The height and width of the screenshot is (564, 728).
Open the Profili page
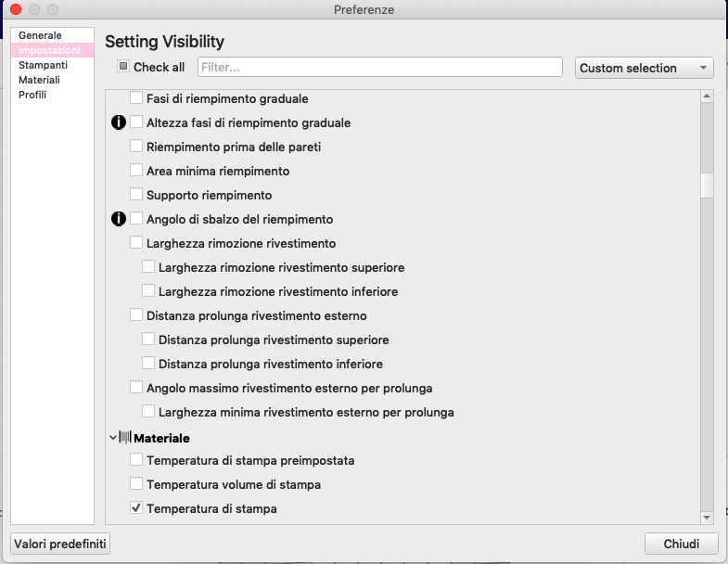pos(32,95)
